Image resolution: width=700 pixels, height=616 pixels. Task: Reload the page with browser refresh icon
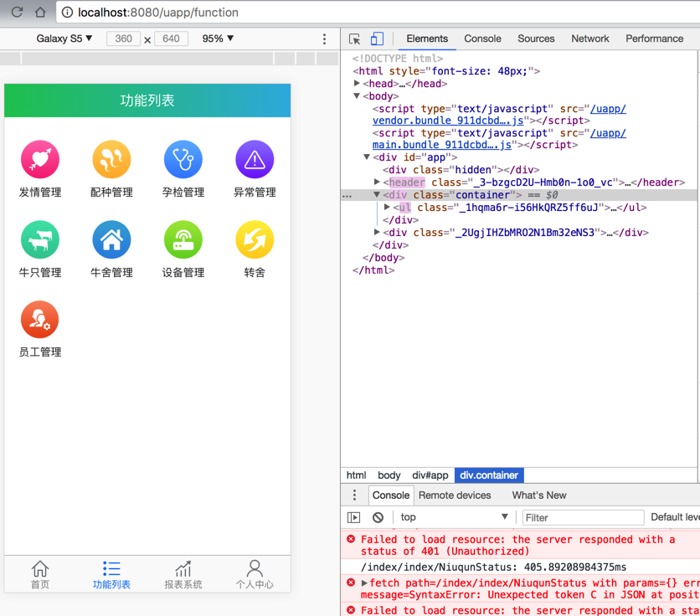pyautogui.click(x=17, y=12)
